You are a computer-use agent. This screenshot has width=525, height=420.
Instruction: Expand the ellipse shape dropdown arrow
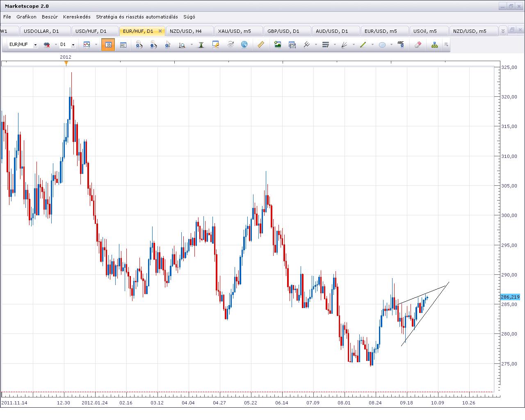point(391,45)
